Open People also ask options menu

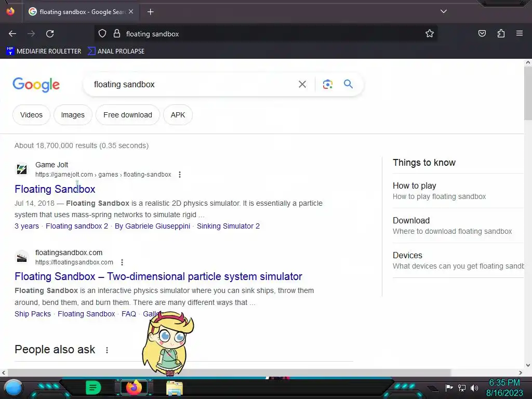pos(107,350)
